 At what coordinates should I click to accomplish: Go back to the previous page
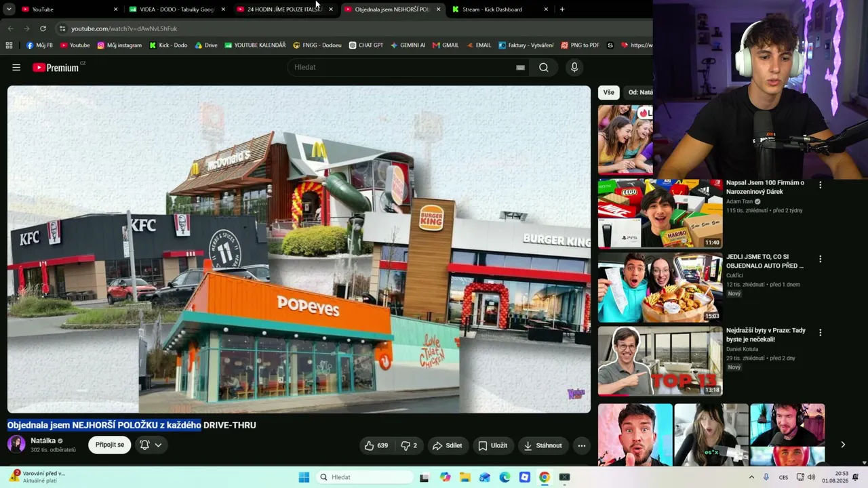10,28
